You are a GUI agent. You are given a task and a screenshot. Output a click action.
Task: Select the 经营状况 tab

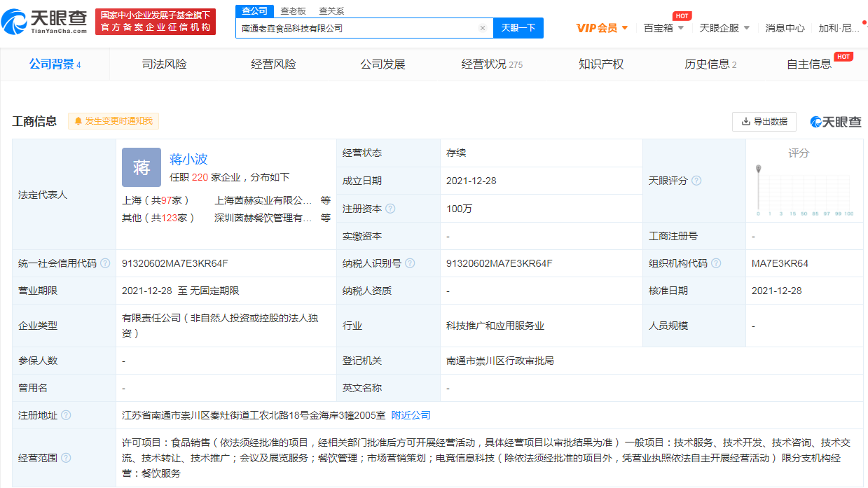click(x=492, y=64)
